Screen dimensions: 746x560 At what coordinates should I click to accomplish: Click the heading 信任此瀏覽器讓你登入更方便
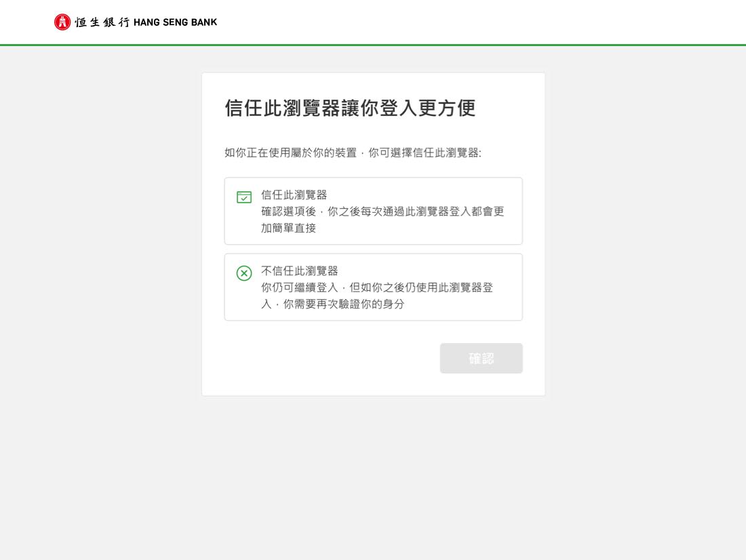point(350,108)
